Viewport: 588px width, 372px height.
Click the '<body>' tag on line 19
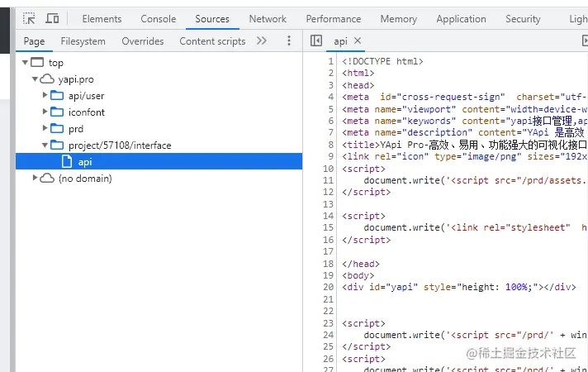pos(358,275)
